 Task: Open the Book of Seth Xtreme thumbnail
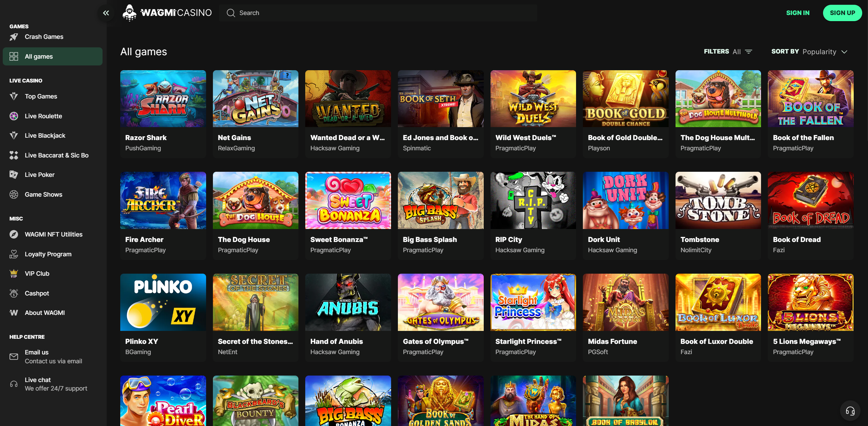point(441,99)
